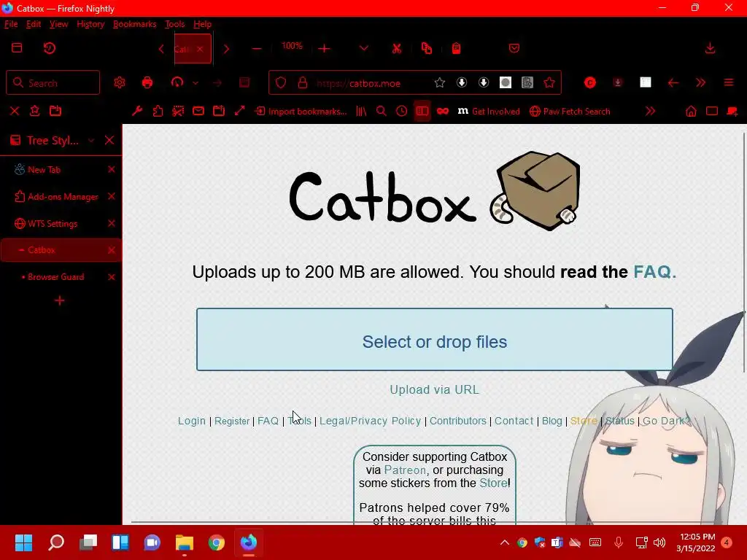Open the Tools menu
The image size is (747, 560).
(175, 24)
